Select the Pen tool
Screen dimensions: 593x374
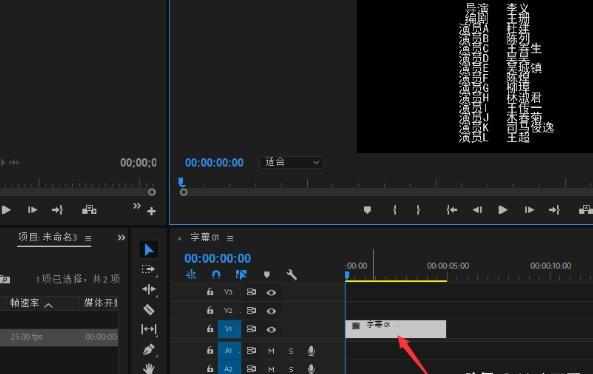[149, 349]
